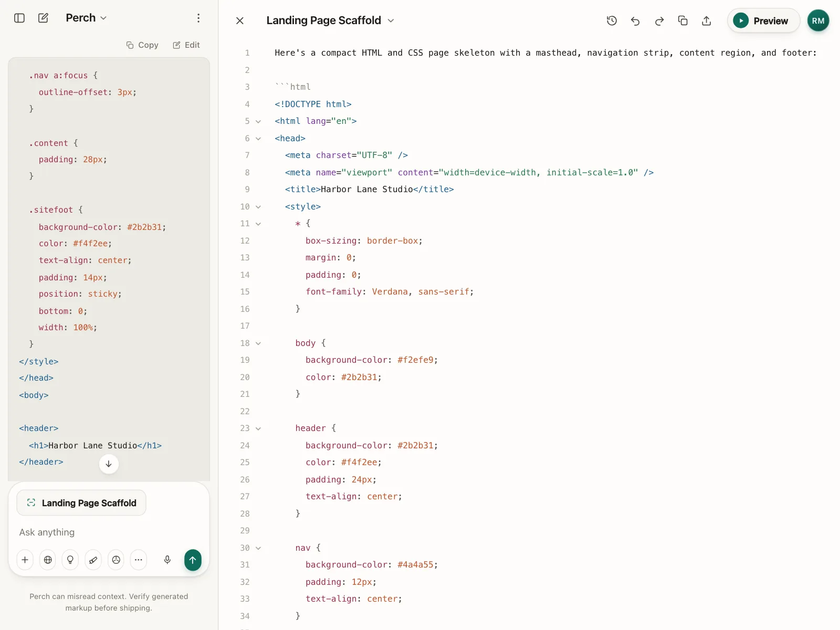Click the nav background-color #4a4a55 line
The image size is (840, 630).
pos(372,565)
